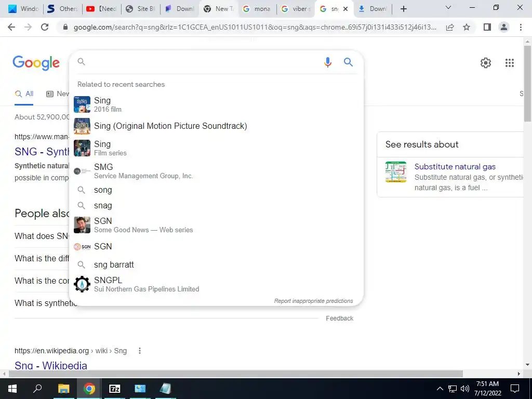This screenshot has height=399, width=532.
Task: Click Substitute natural gas thumbnail image
Action: (395, 172)
